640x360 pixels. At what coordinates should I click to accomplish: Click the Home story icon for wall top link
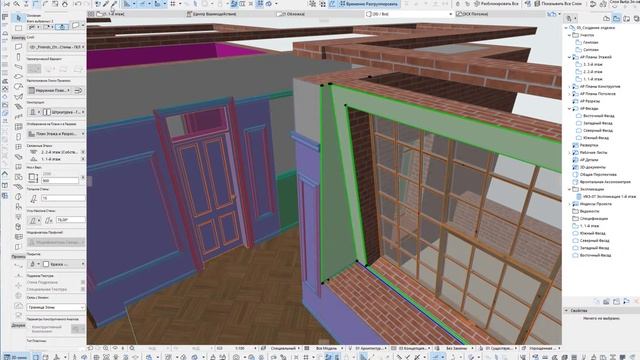tap(33, 152)
